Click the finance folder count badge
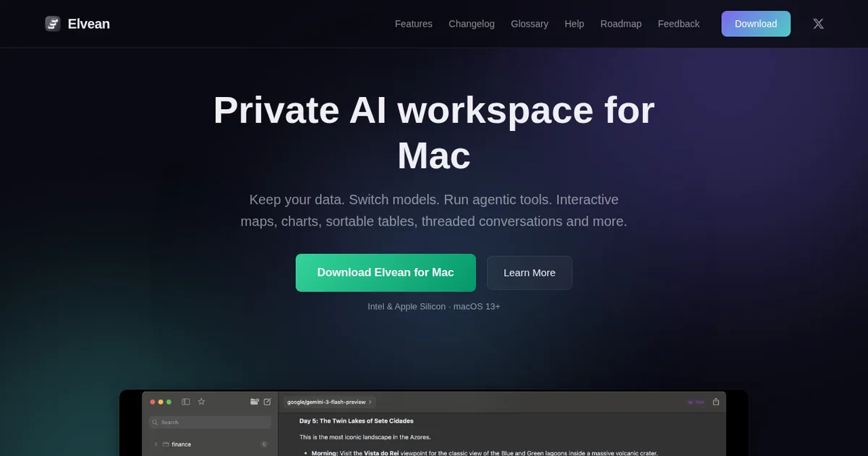This screenshot has height=456, width=868. pos(264,444)
